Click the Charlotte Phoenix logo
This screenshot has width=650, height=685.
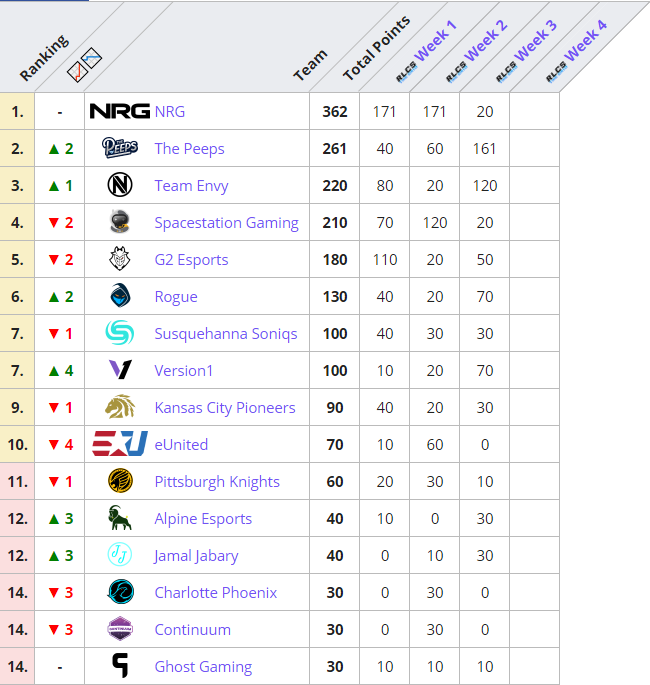coord(120,592)
